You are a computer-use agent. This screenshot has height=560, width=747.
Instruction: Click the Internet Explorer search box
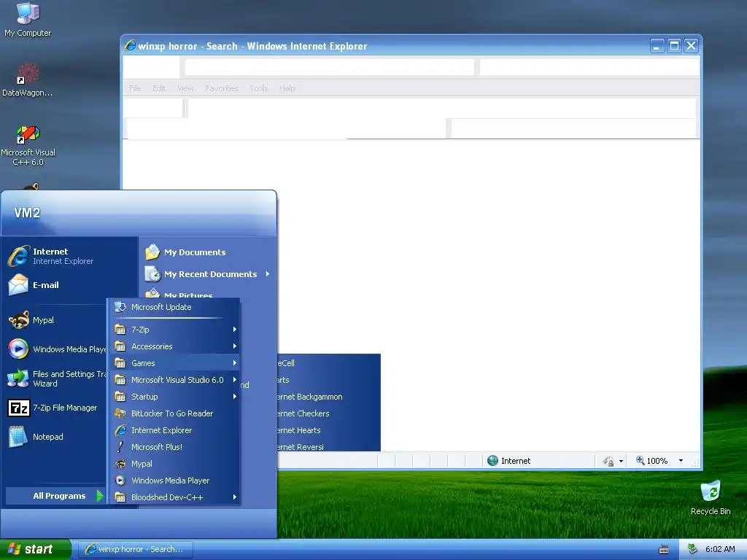click(589, 67)
